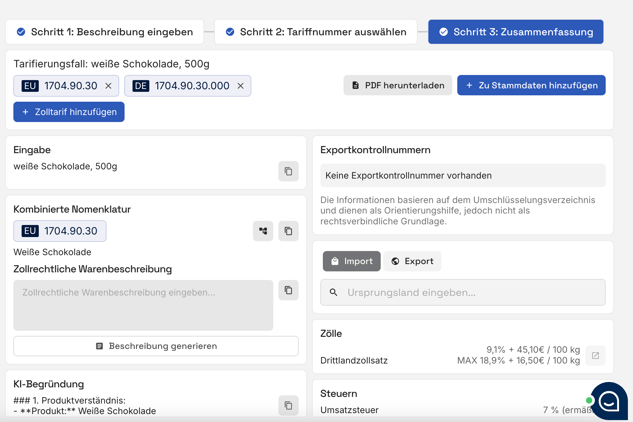Open the chat support bubble
633x422 pixels.
click(x=607, y=401)
